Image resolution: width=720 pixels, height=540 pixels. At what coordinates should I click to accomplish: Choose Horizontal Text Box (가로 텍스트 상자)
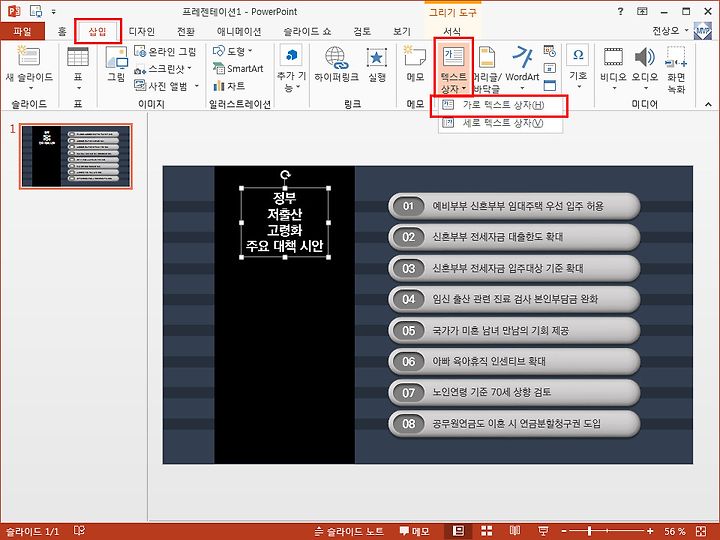[501, 105]
